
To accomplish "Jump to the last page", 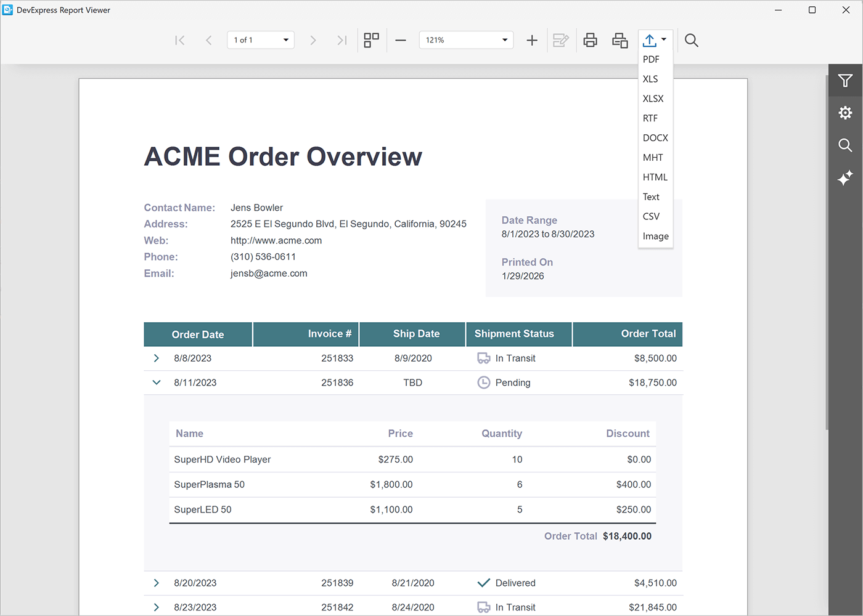I will coord(342,40).
